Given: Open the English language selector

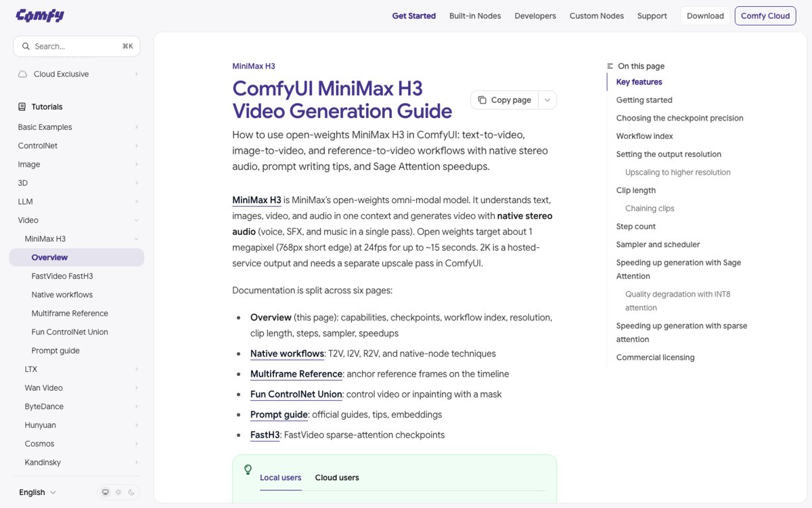Looking at the screenshot, I should click(37, 492).
